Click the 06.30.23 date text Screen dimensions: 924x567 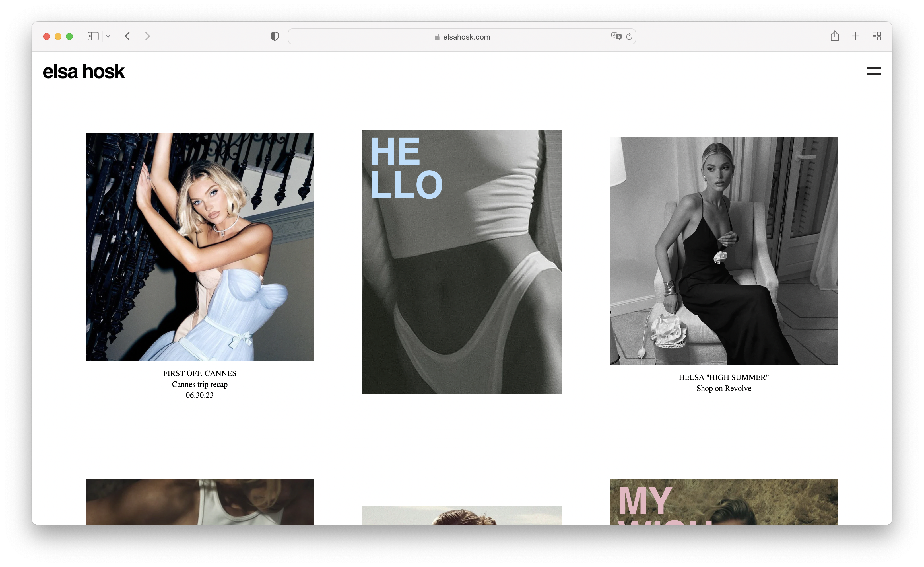[199, 395]
